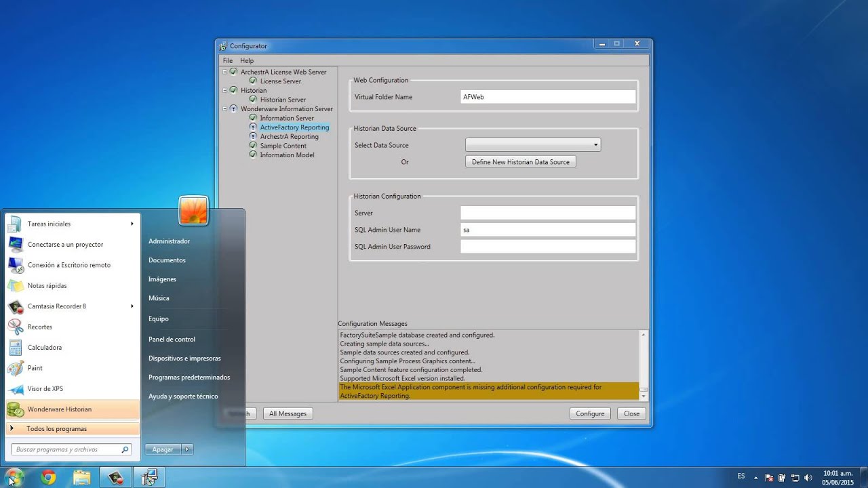Select Information Model in the tree
Screen dimensions: 868x488
[x=287, y=155]
